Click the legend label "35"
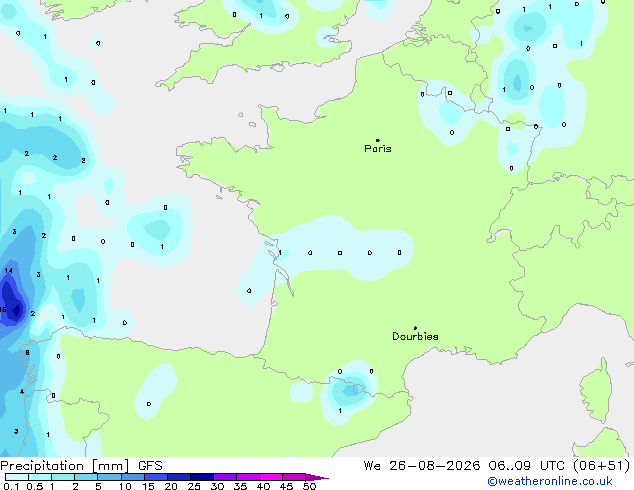 240,486
